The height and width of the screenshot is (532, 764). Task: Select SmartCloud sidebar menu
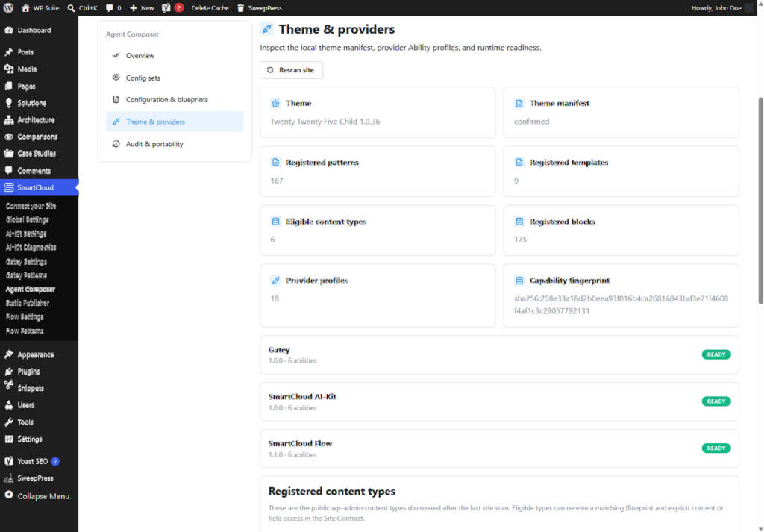(39, 187)
